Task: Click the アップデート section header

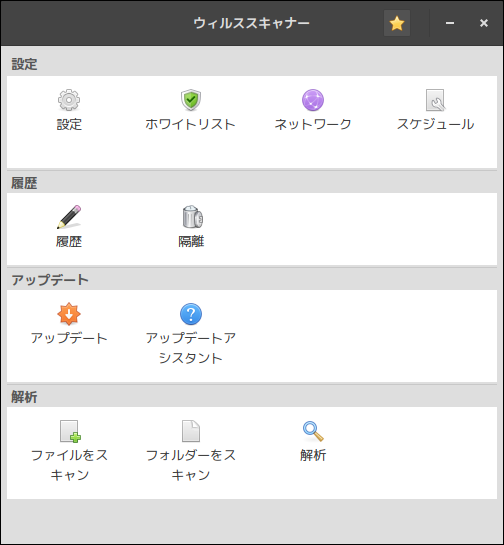Action: pyautogui.click(x=50, y=280)
